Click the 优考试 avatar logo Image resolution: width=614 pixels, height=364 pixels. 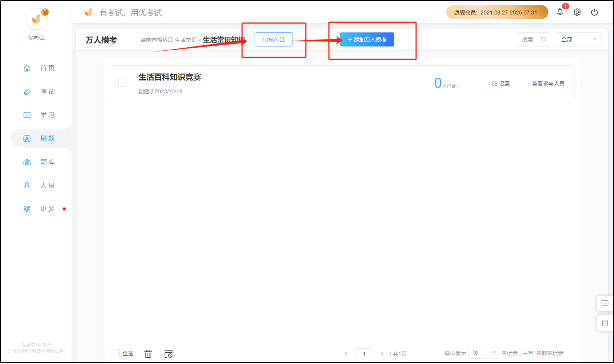tap(36, 19)
